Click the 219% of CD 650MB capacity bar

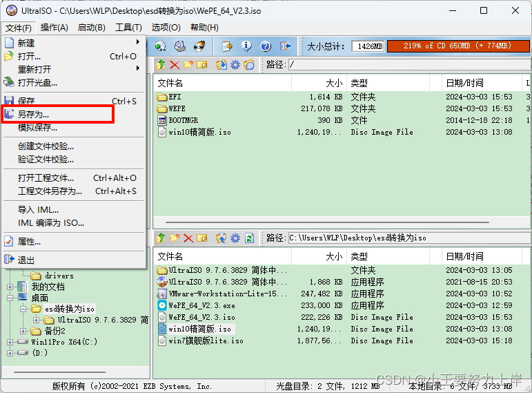tap(457, 46)
